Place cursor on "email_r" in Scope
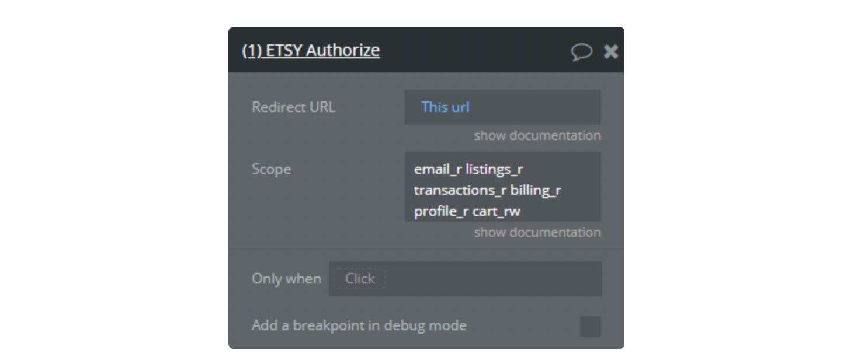 [438, 170]
